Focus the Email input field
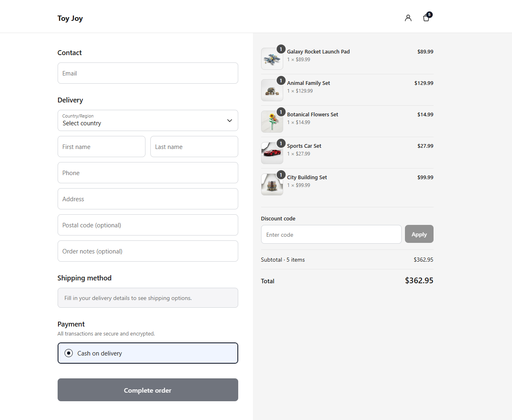Viewport: 512px width, 420px height. click(148, 73)
